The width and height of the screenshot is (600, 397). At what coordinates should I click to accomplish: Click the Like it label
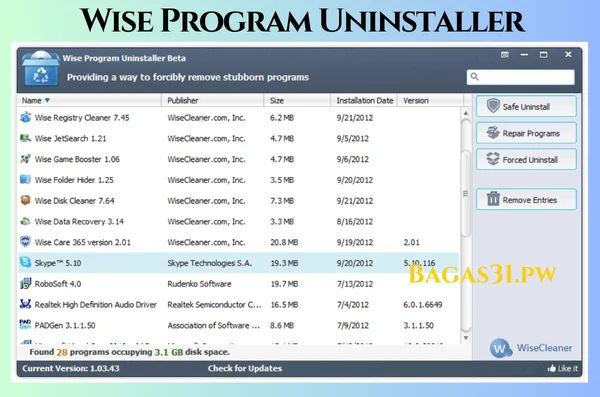(x=567, y=368)
